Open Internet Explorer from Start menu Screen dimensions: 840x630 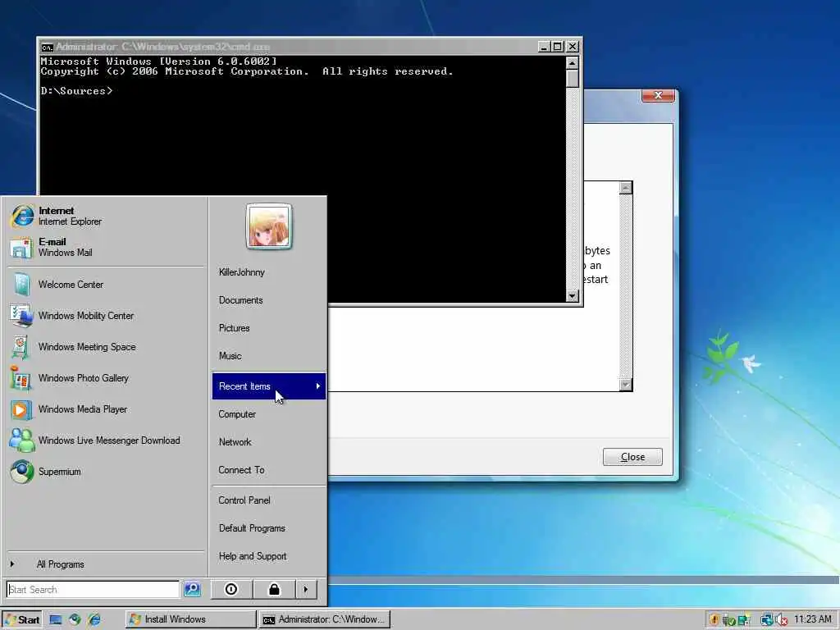pyautogui.click(x=106, y=216)
